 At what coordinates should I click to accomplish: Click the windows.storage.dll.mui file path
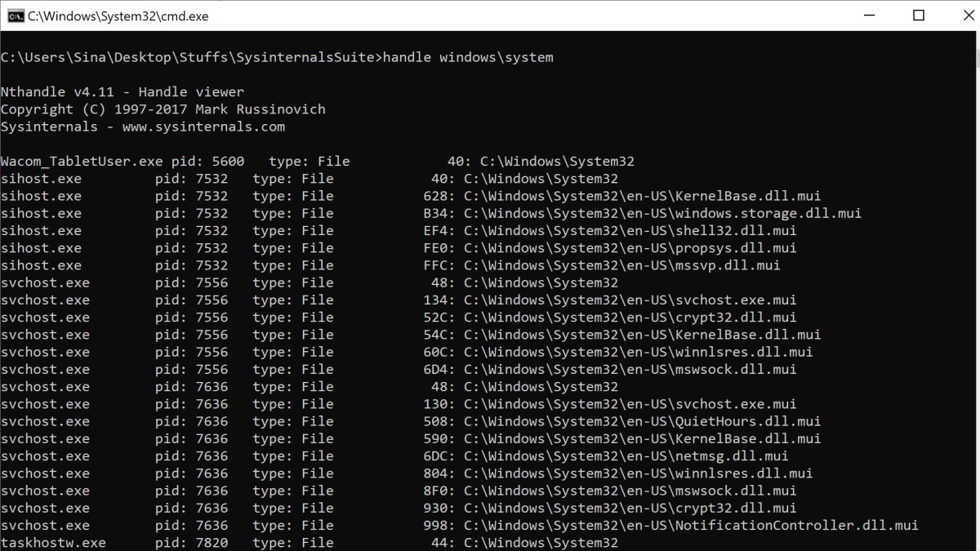pos(662,213)
